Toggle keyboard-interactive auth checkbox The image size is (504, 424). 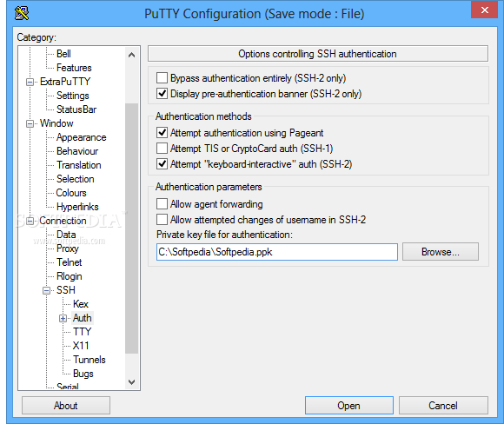(162, 164)
